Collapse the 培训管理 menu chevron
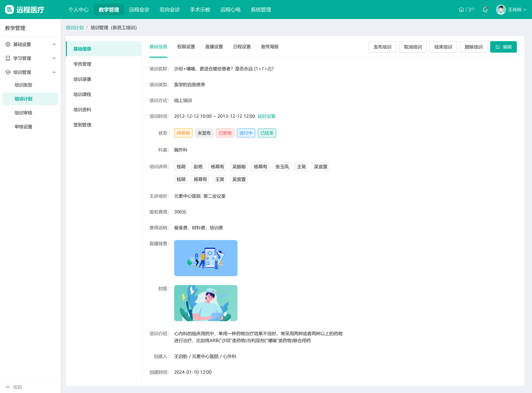 [x=54, y=72]
